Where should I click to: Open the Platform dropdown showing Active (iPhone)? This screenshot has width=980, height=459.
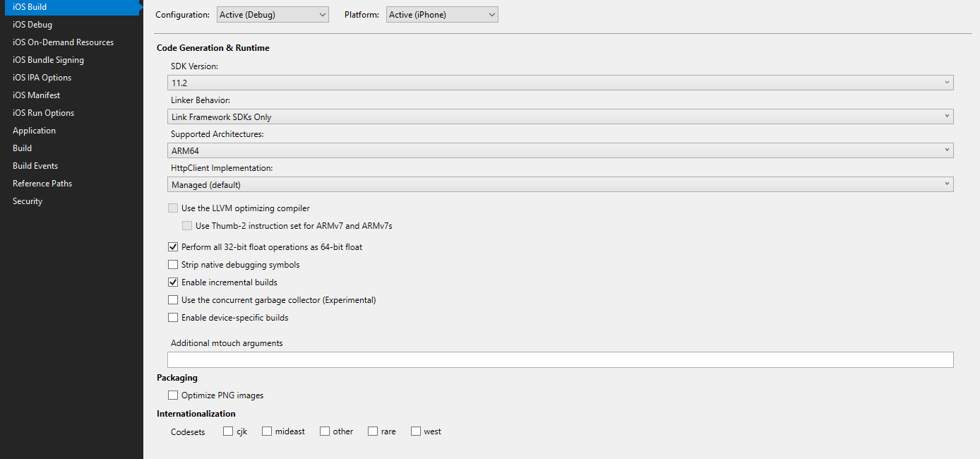click(x=442, y=15)
